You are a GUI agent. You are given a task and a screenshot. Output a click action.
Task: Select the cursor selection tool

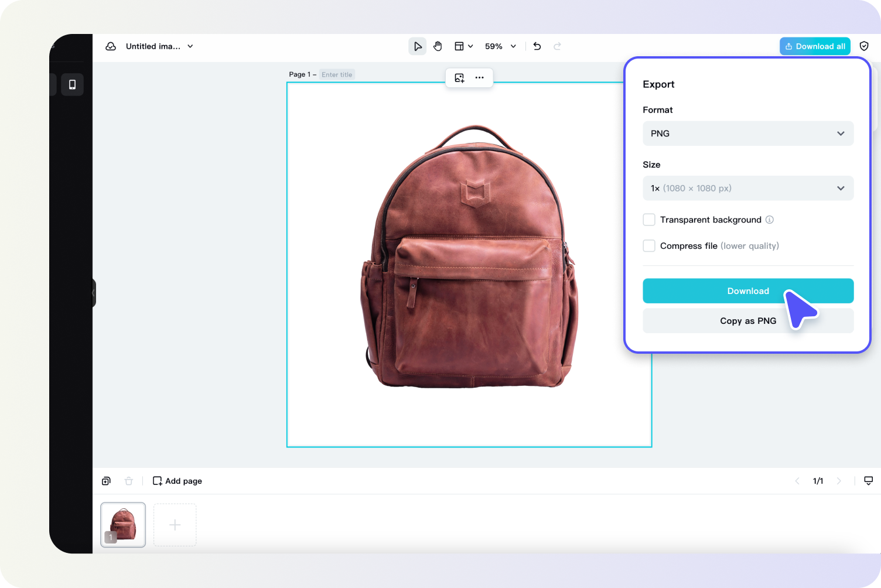coord(417,46)
